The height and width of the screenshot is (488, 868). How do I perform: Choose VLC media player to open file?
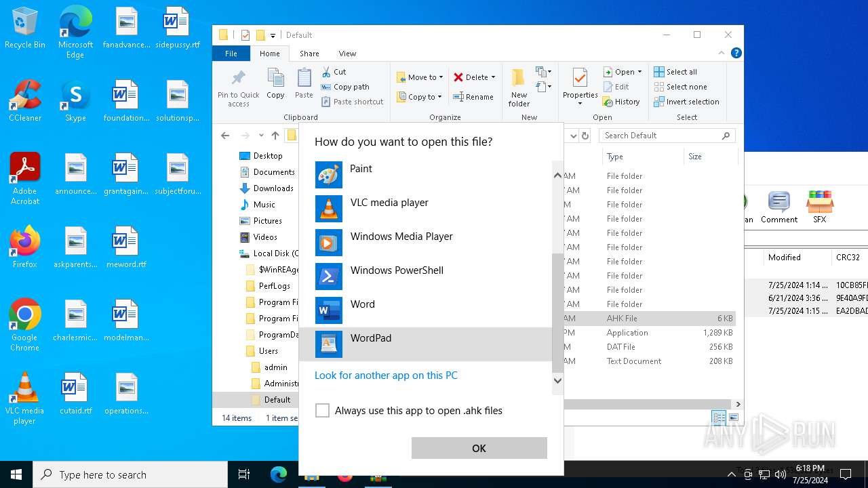coord(425,209)
